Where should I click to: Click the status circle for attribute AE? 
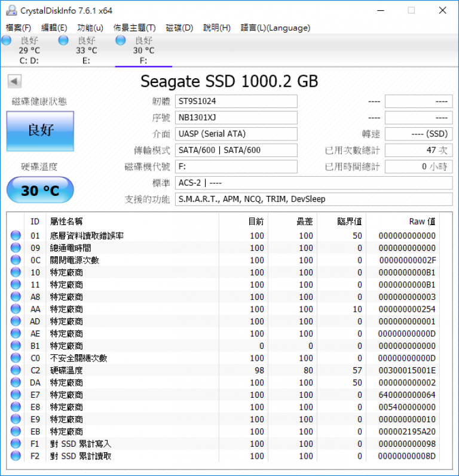16,333
